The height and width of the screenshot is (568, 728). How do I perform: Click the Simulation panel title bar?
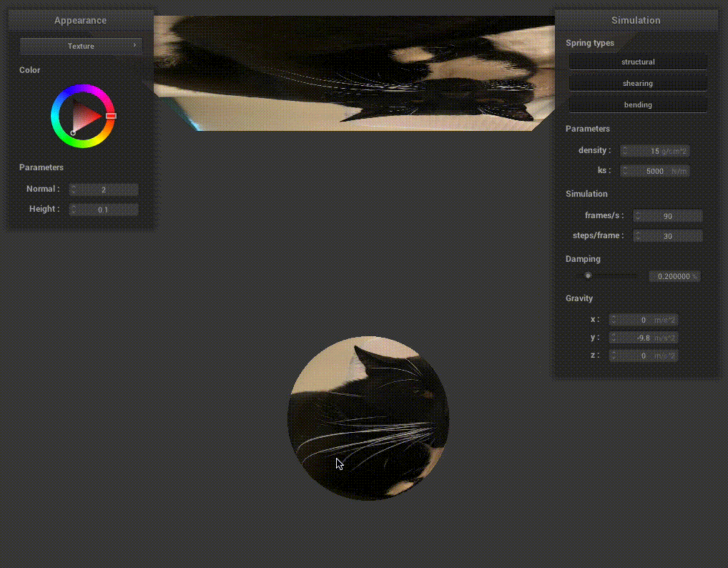(636, 20)
